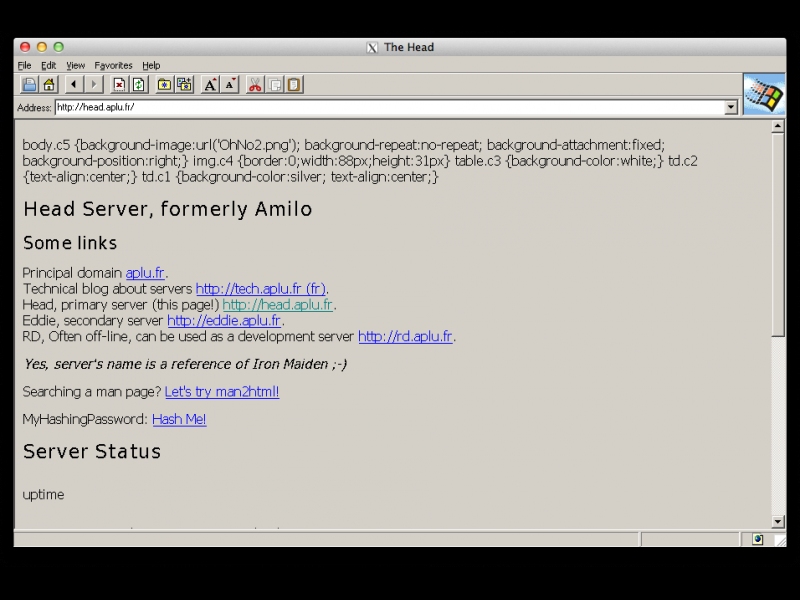Click the scrollbar down arrow

point(778,521)
